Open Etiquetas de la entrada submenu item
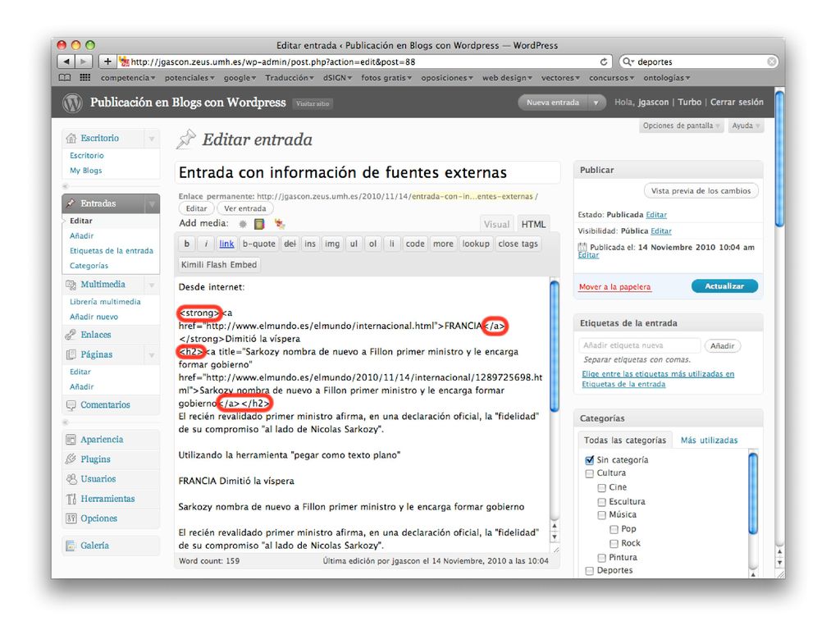840x630 pixels. click(x=112, y=251)
